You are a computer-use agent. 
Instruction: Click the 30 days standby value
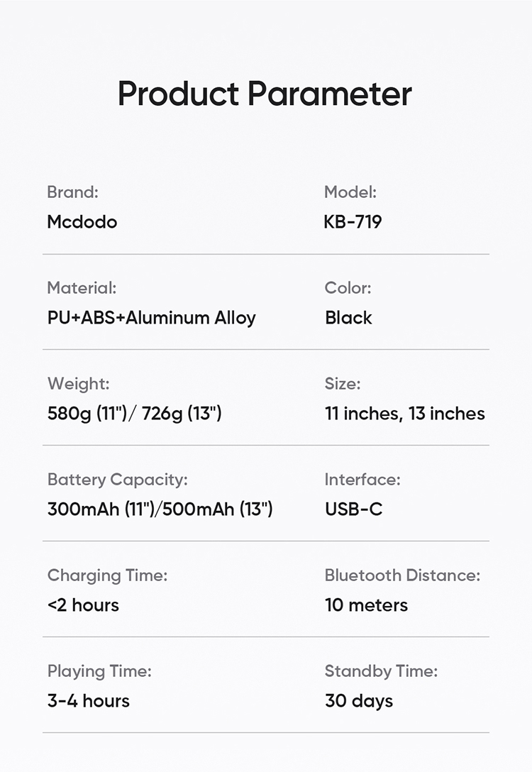point(358,701)
